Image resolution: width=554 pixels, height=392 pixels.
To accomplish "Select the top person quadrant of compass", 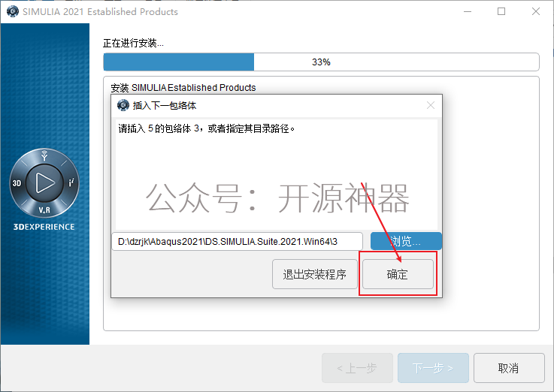I will pos(44,155).
